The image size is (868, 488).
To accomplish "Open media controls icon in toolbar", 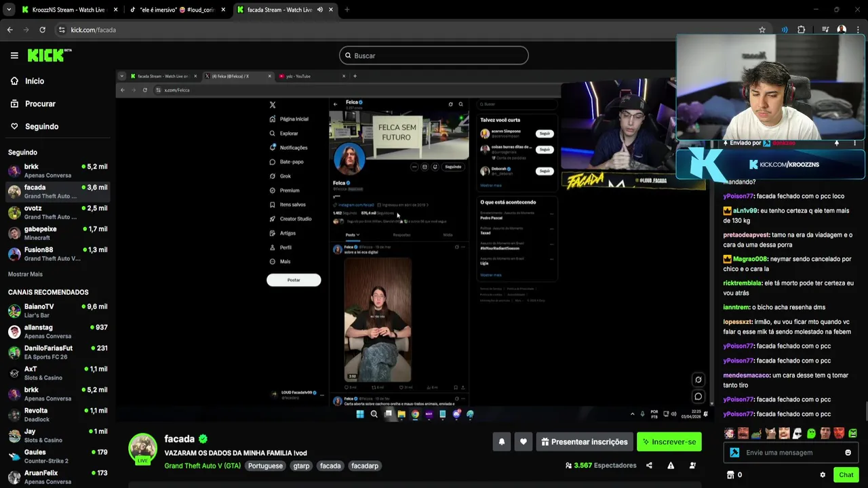I will (825, 30).
